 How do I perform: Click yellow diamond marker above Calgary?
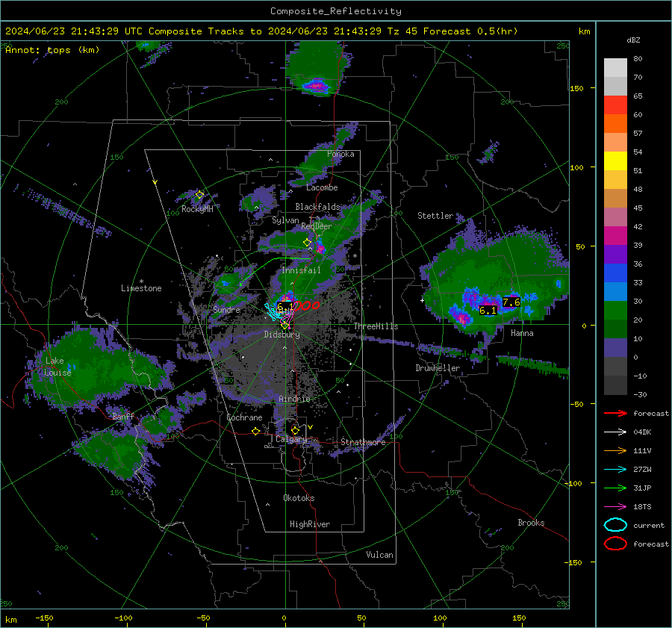point(295,430)
